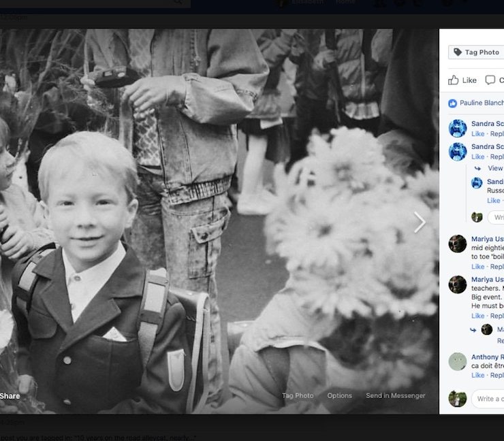
Task: Open first Sandra Sc commenter avatar
Action: [458, 128]
